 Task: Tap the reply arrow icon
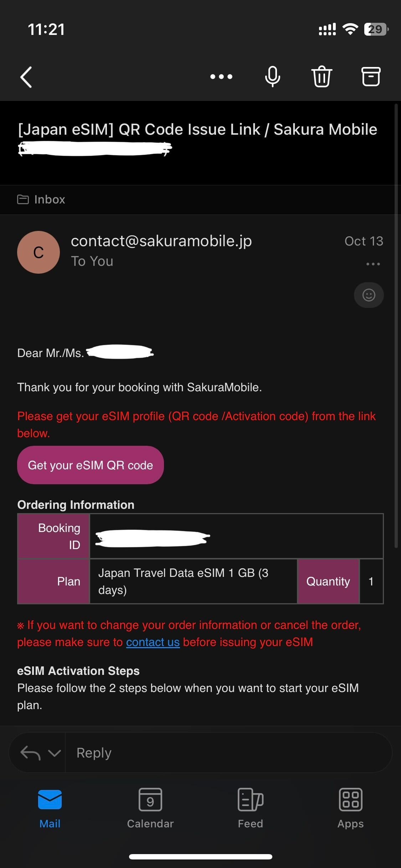(30, 753)
